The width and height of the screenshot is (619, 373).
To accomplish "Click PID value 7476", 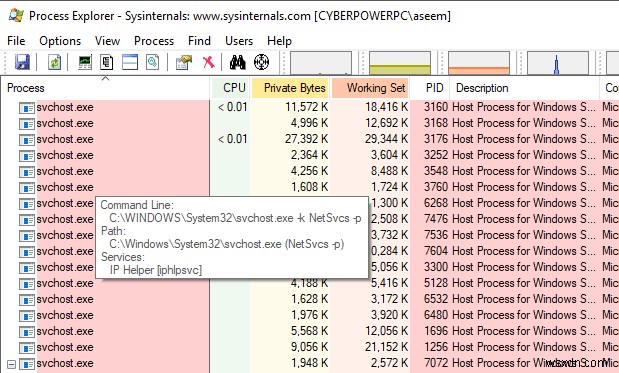I will click(436, 219).
